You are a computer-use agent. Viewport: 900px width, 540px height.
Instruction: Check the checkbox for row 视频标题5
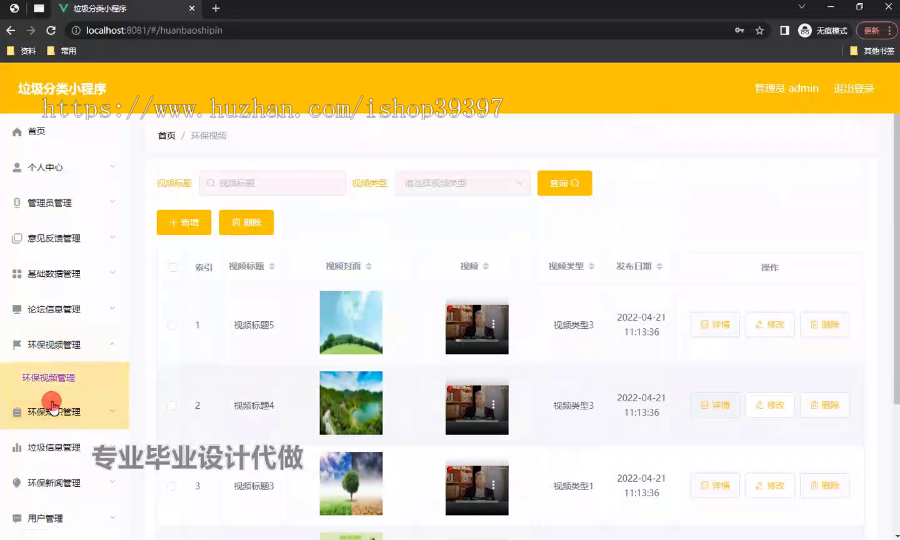[172, 325]
